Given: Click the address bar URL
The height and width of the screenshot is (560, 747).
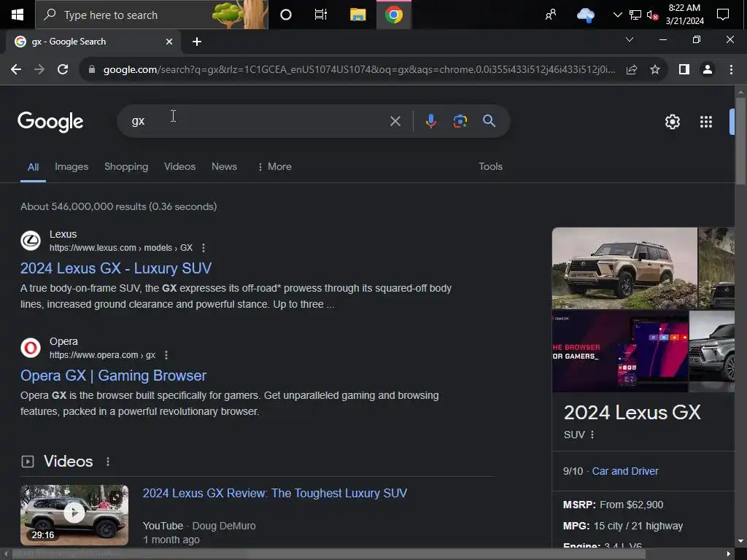Looking at the screenshot, I should 359,69.
